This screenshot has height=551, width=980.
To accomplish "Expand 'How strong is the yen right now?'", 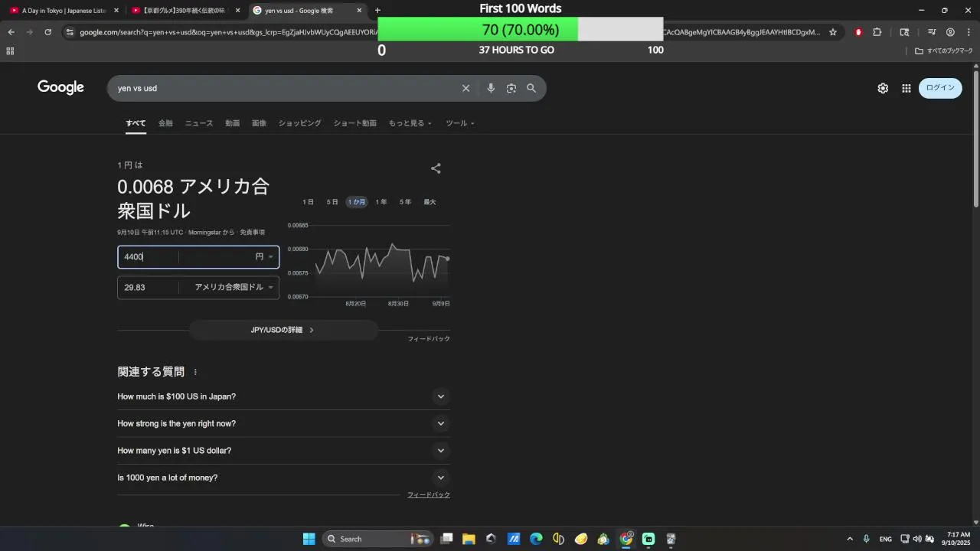I will pos(283,423).
